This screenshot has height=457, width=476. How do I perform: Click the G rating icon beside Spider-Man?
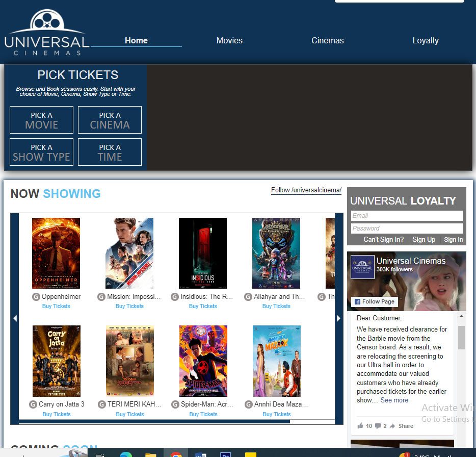175,404
